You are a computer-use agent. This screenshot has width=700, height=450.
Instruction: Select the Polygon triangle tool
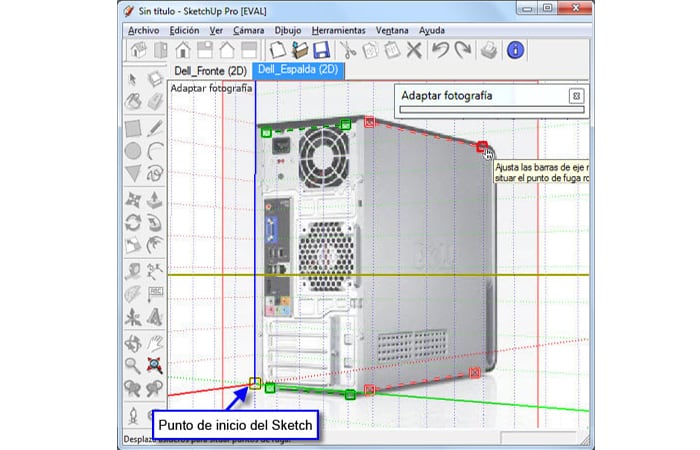point(133,173)
